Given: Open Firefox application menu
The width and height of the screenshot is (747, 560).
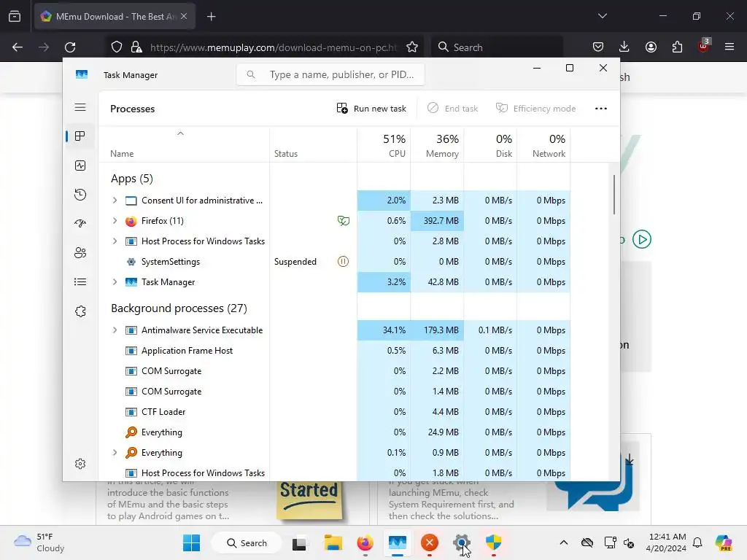Looking at the screenshot, I should 729,47.
